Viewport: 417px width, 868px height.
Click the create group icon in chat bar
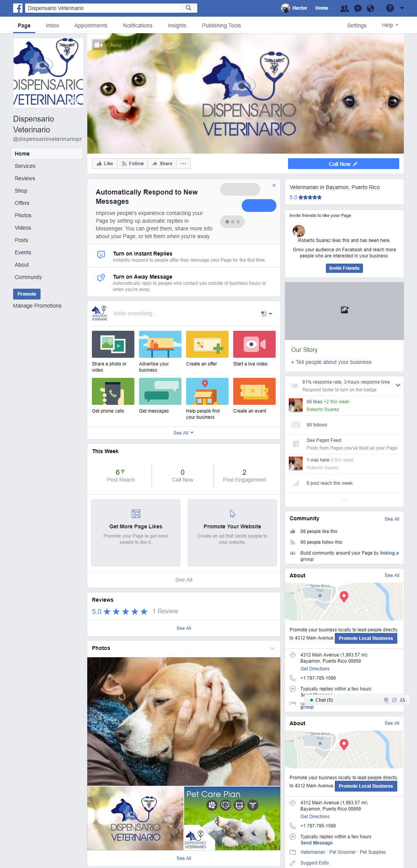[403, 700]
